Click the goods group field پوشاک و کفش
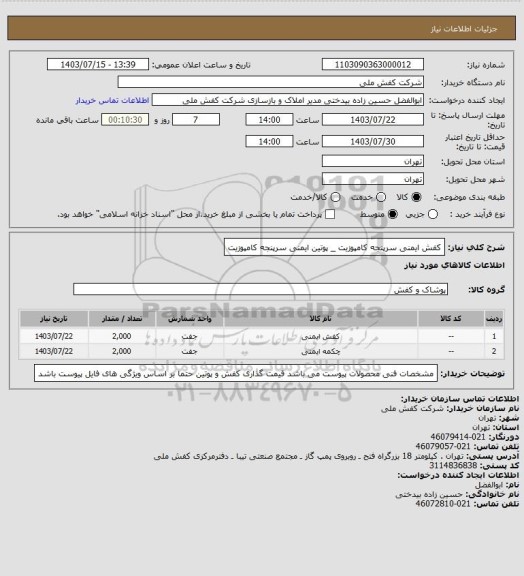Viewport: 524px width, 576px height. pyautogui.click(x=260, y=289)
